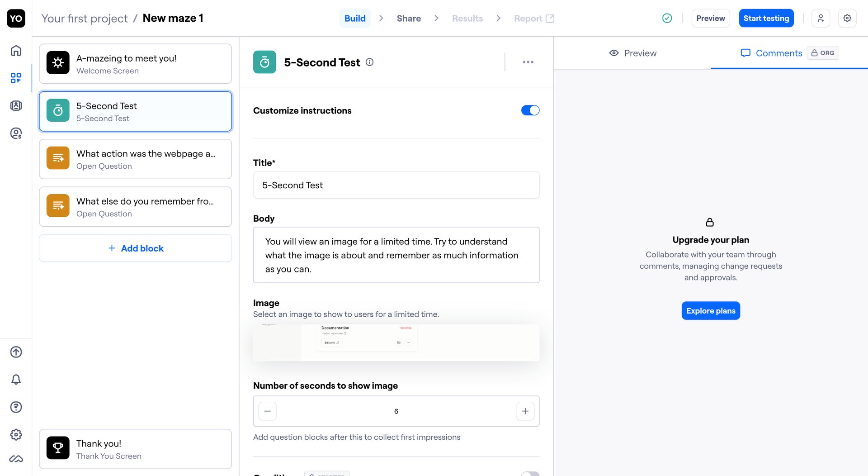Switch to the Share tab

(408, 18)
